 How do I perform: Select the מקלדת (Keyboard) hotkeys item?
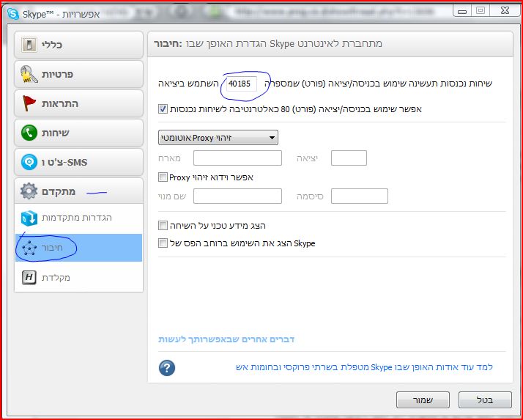pyautogui.click(x=78, y=277)
